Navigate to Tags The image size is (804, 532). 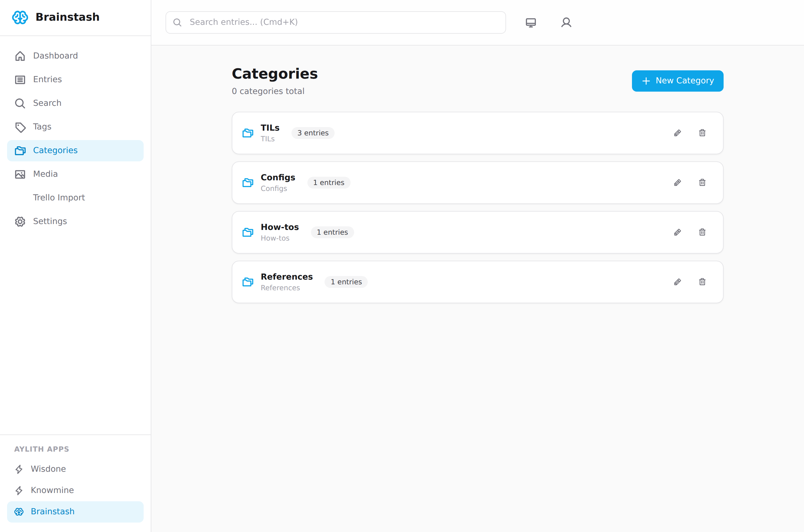(x=75, y=127)
